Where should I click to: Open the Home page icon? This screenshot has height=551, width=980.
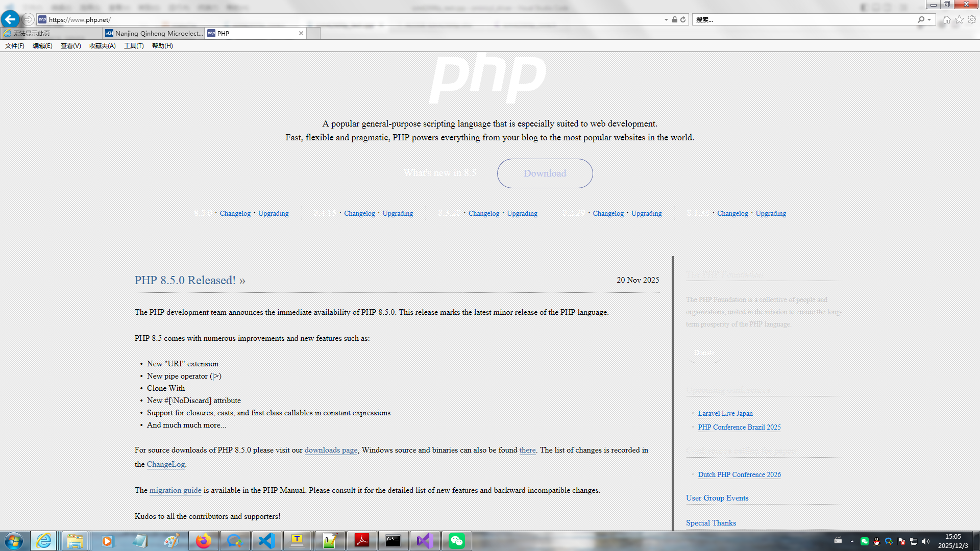point(946,19)
